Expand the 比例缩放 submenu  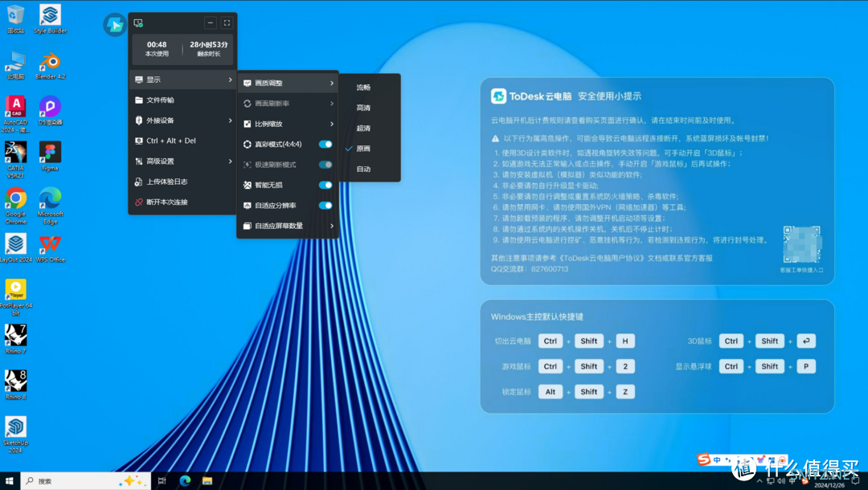288,124
